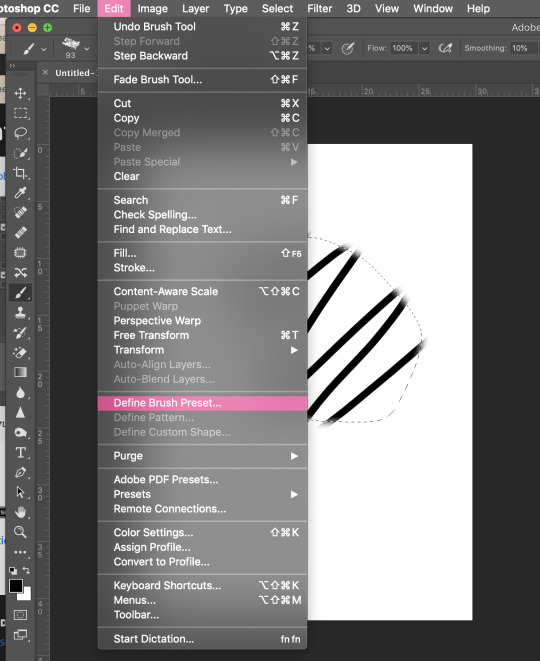
Task: Choose Undo Brush Tool
Action: tap(202, 27)
